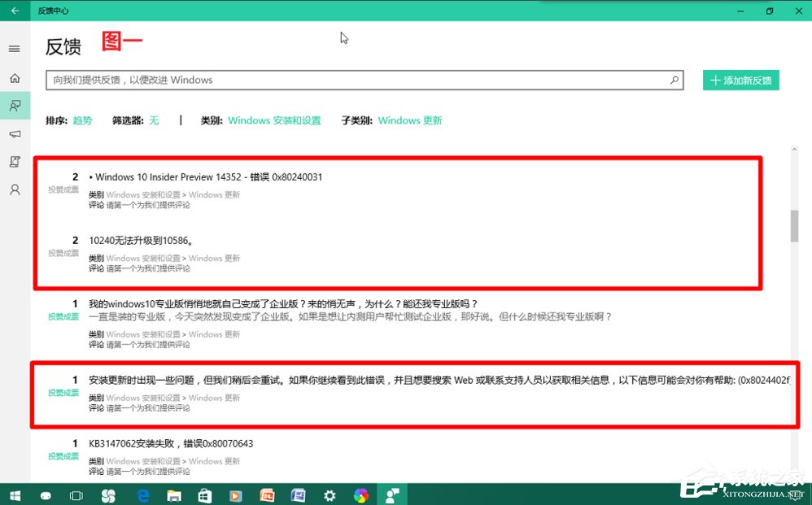812x505 pixels.
Task: Click the search magnifier icon
Action: click(x=674, y=80)
